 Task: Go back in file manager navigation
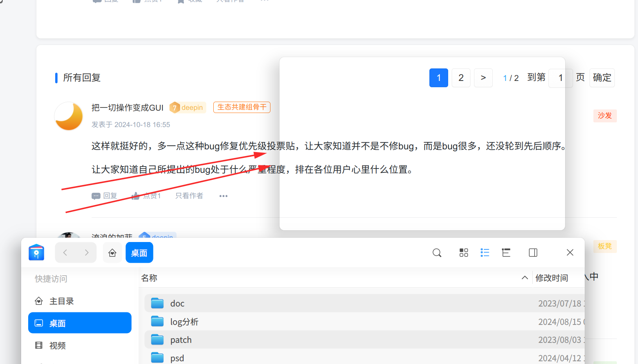[65, 253]
